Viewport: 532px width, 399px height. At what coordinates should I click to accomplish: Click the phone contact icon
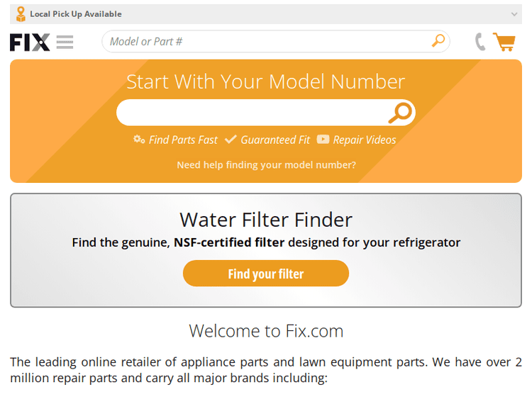click(480, 42)
